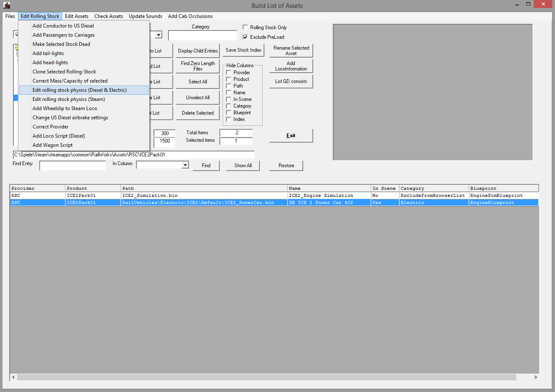Select Edit rolling stock physics (Steam)
Image resolution: width=555 pixels, height=392 pixels.
pyautogui.click(x=84, y=99)
